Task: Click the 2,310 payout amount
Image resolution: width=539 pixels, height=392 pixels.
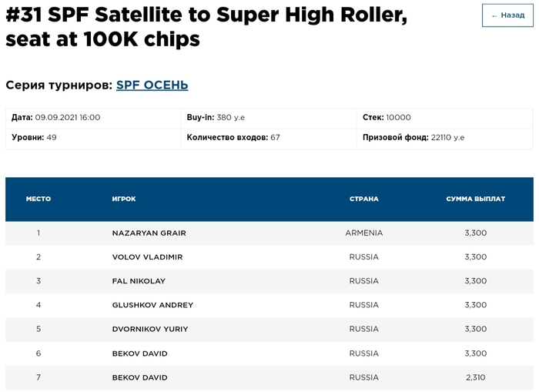Action: point(475,377)
